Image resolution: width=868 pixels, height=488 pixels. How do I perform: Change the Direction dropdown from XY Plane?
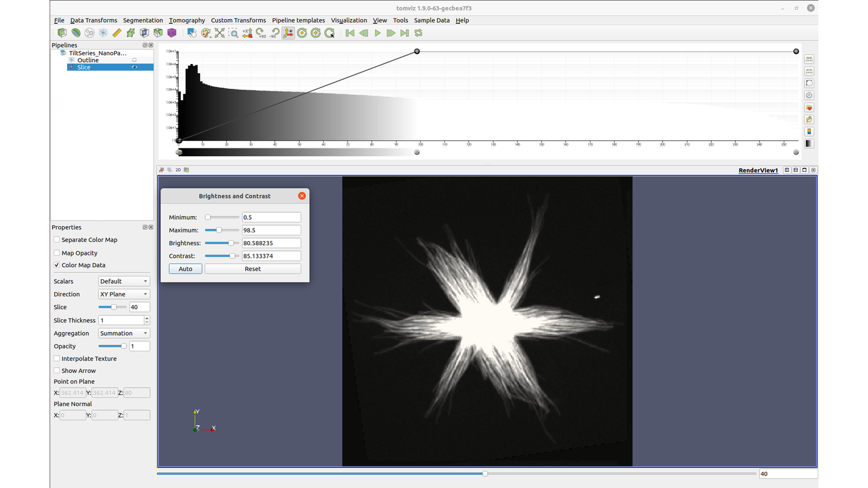tap(124, 294)
